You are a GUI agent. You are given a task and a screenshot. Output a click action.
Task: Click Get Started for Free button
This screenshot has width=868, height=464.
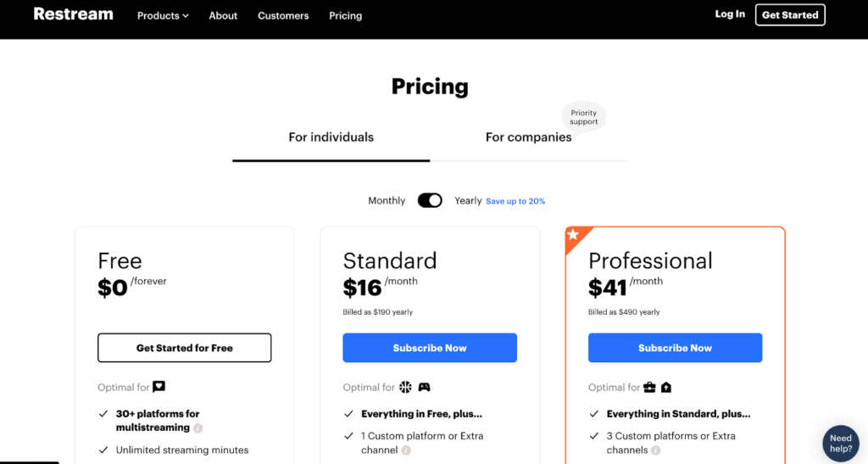click(184, 348)
